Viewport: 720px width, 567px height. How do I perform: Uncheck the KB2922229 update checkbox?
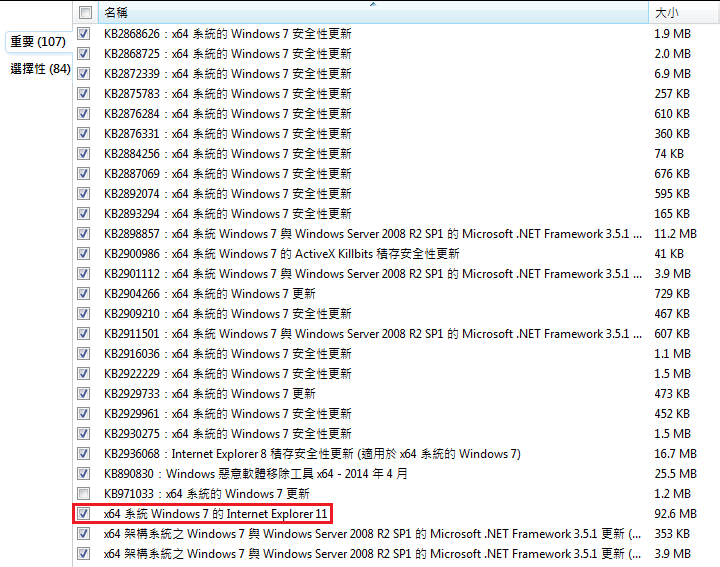tap(84, 374)
